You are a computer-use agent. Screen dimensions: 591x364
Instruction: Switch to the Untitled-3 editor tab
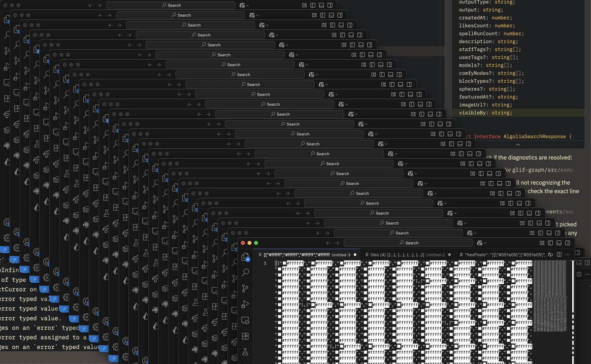307,255
